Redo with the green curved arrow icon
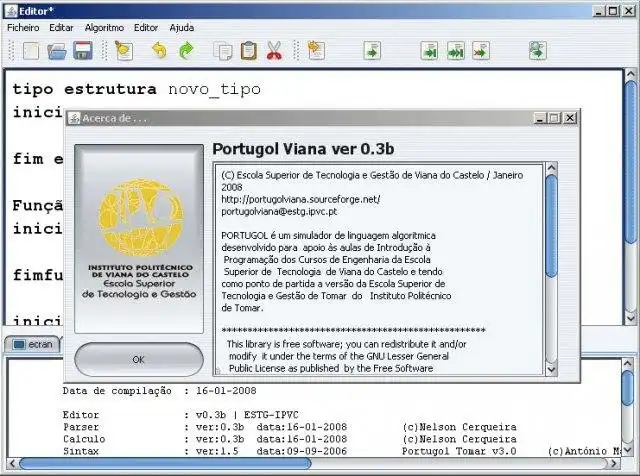640x476 pixels. (187, 51)
